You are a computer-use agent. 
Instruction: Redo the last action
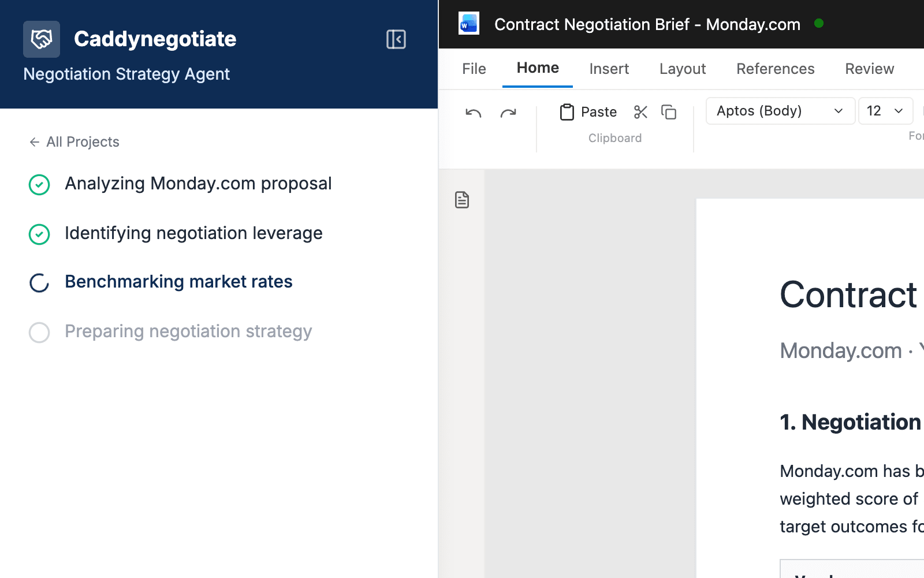tap(508, 113)
